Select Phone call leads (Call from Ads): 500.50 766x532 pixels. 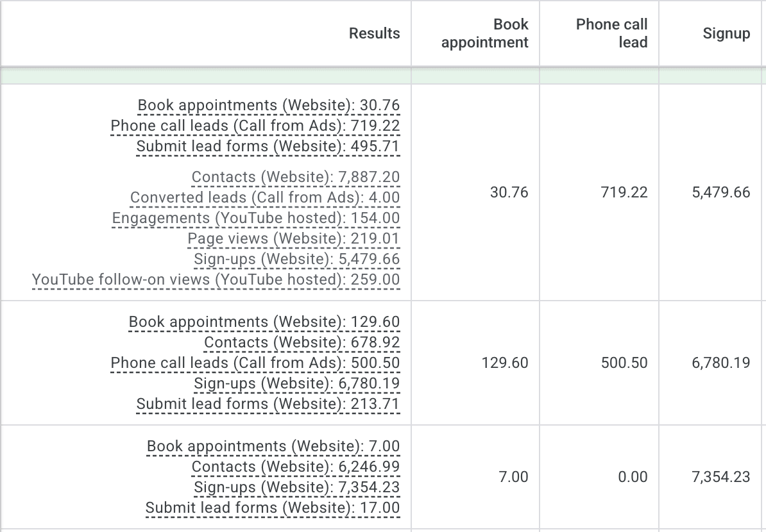click(x=255, y=363)
